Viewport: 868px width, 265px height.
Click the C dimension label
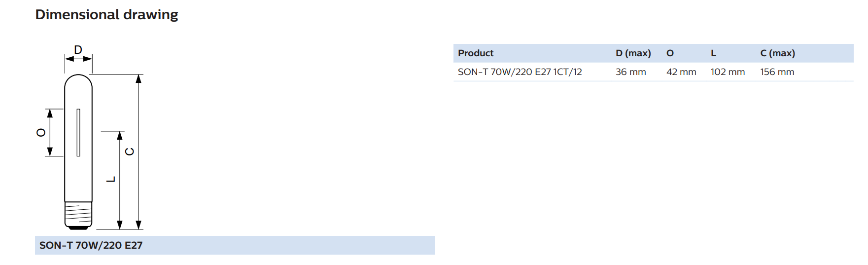(x=130, y=151)
